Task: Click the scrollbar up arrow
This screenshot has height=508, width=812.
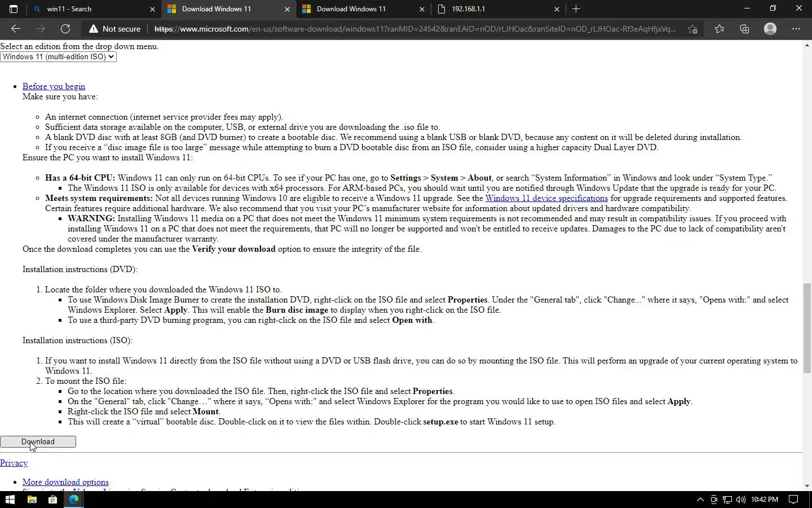Action: [x=807, y=45]
